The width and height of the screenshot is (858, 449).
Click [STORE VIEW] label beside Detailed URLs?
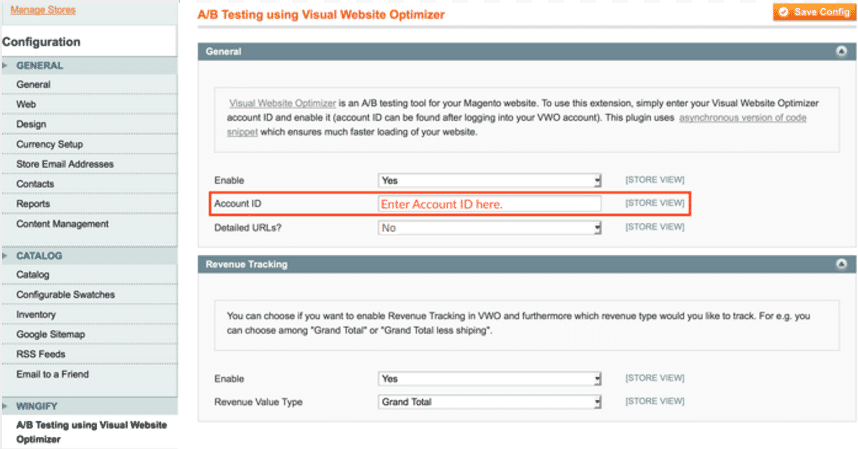655,227
